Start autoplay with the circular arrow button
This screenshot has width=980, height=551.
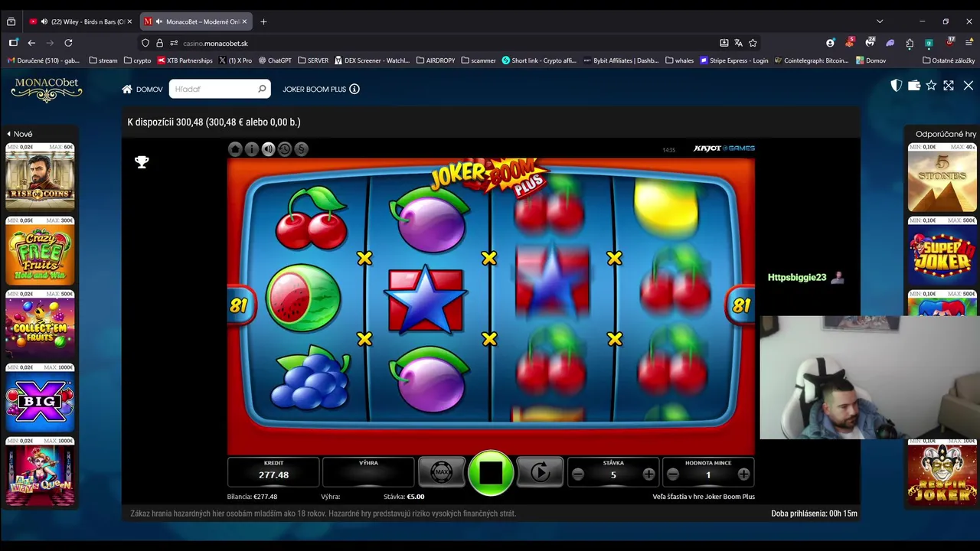click(541, 472)
